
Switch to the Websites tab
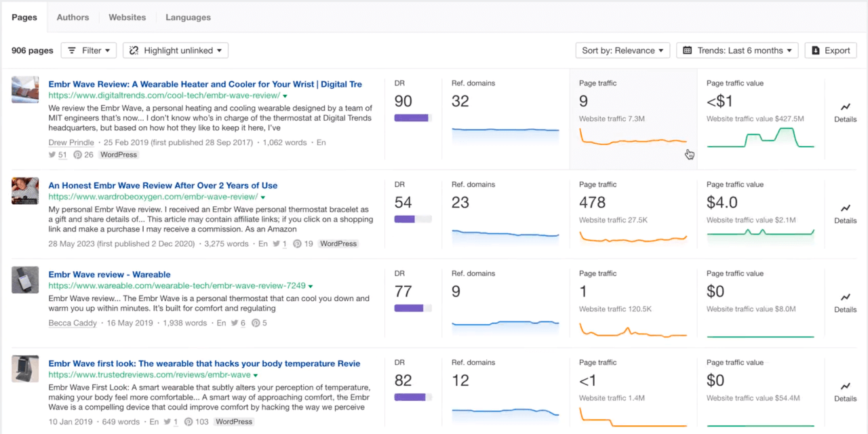tap(127, 17)
